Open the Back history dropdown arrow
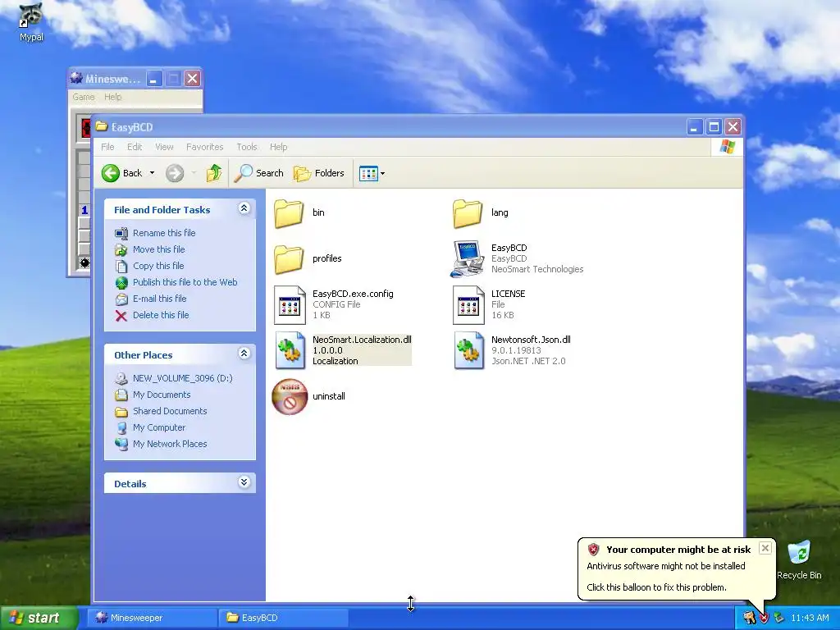The width and height of the screenshot is (840, 630). (152, 173)
